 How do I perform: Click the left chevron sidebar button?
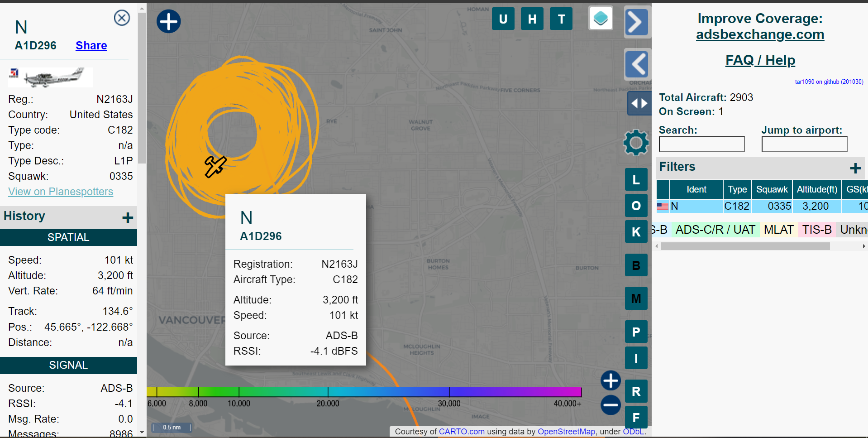[x=637, y=64]
